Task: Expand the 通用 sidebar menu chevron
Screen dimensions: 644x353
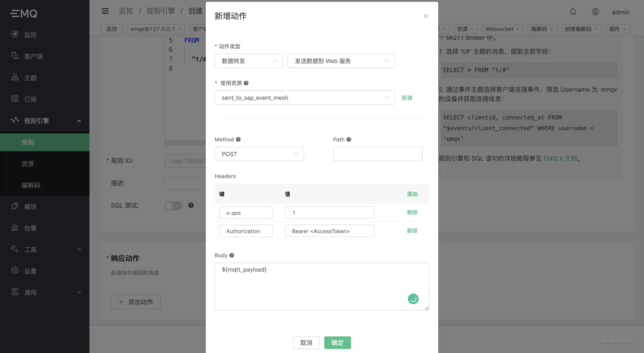Action: (79, 292)
